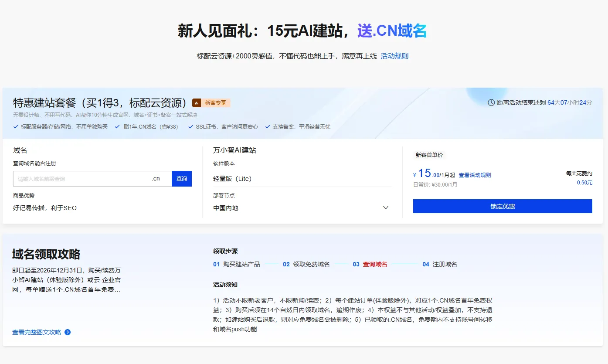This screenshot has width=608, height=364.
Task: Select step 03 查询域名
Action: (370, 264)
